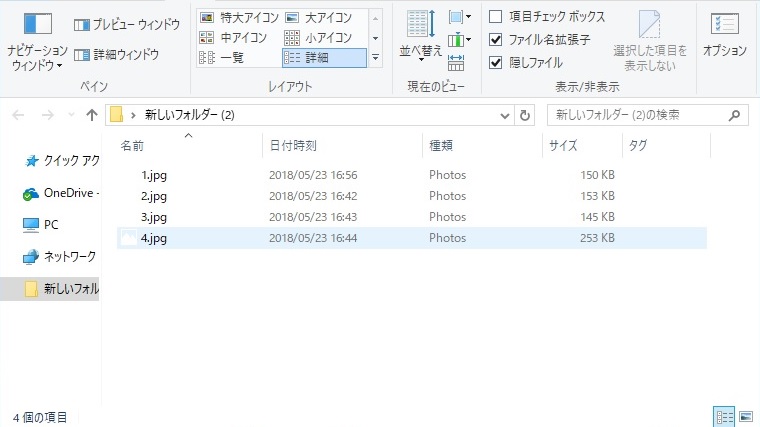Open recent locations dropdown arrow
Screen dimensions: 760x427
[x=71, y=115]
